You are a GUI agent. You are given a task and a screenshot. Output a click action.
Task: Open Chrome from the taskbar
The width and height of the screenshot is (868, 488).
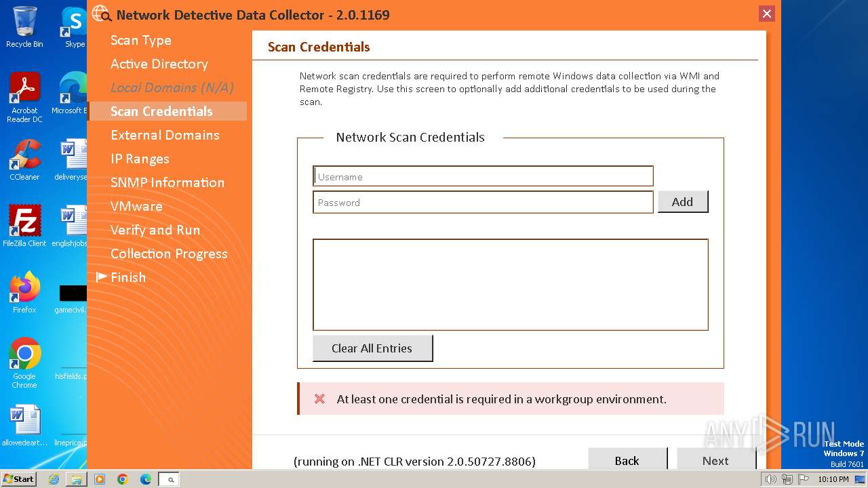point(123,479)
